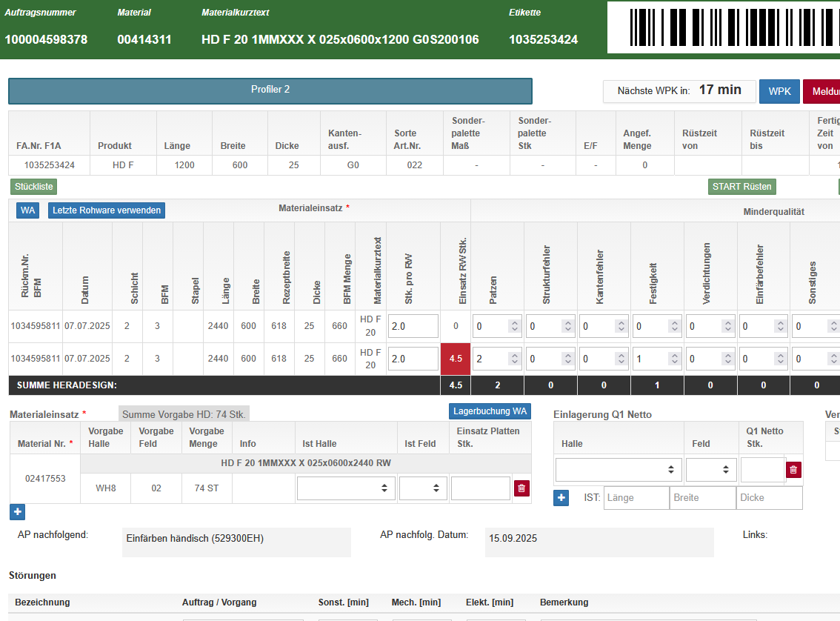
Task: Open the Feld dropdown in Einlagerung
Action: pyautogui.click(x=710, y=470)
